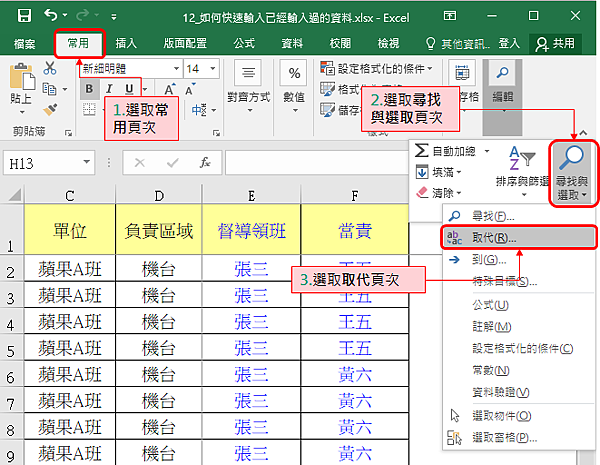Viewport: 600px width, 465px height.
Task: Click the Borders icon
Action: pyautogui.click(x=89, y=109)
